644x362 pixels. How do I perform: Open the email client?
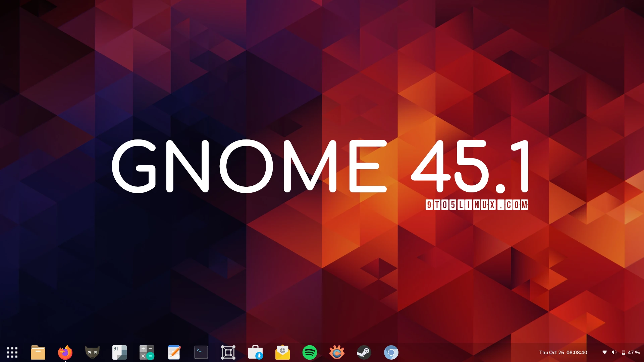click(282, 352)
